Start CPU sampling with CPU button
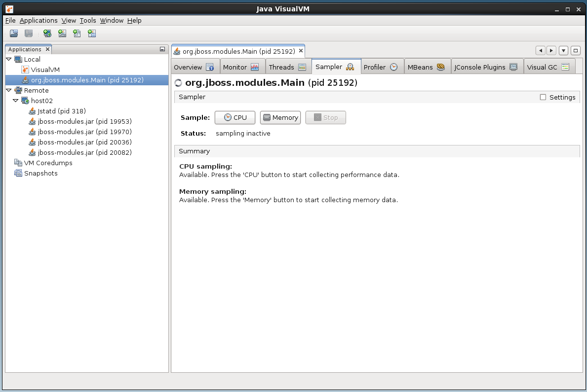Image resolution: width=587 pixels, height=392 pixels. click(235, 117)
